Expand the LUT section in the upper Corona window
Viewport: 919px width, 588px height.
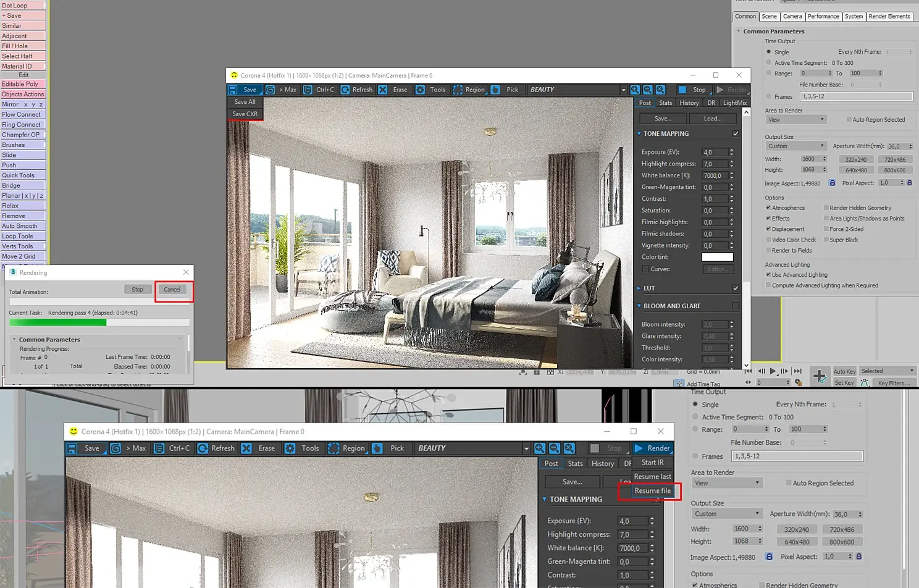[x=639, y=288]
